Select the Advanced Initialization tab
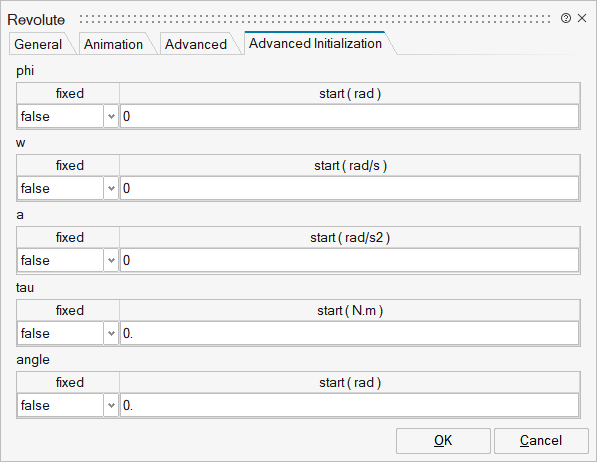The image size is (597, 462). [315, 43]
